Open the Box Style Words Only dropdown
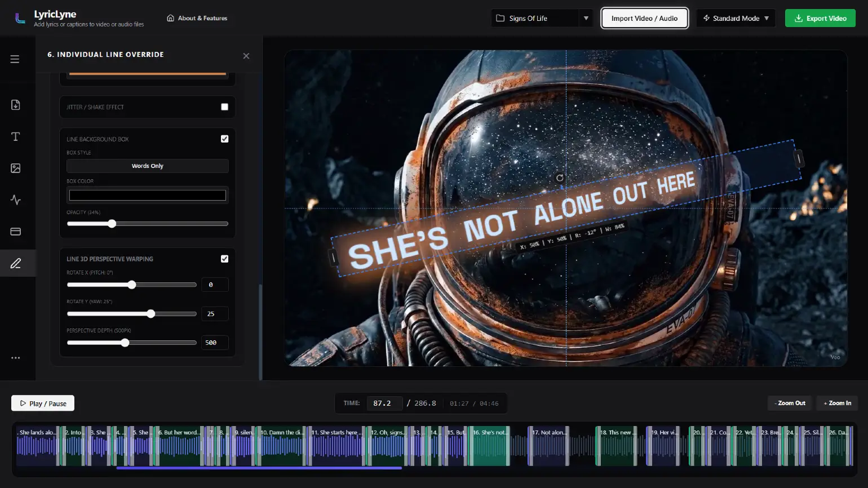The height and width of the screenshot is (488, 868). [148, 166]
